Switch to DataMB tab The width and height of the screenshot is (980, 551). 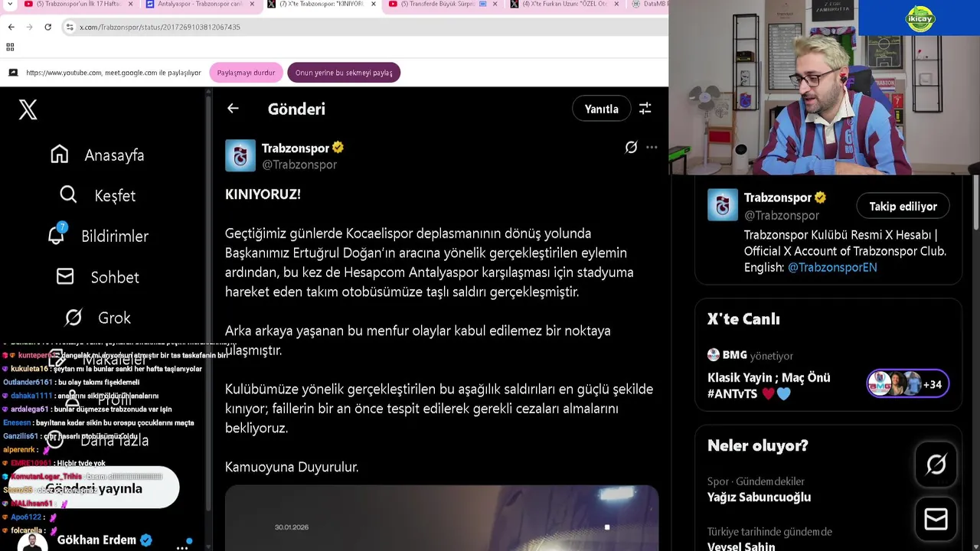(x=648, y=4)
